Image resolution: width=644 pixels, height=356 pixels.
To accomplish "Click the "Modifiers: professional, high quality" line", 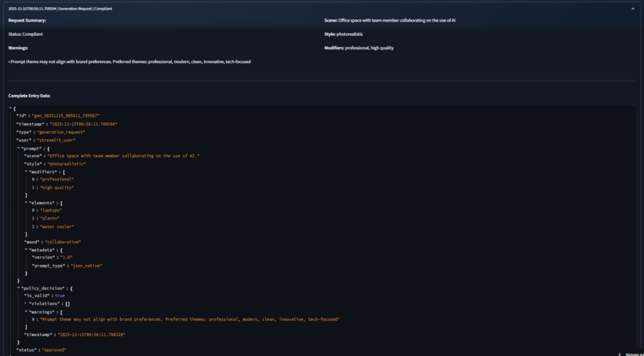I will [359, 48].
